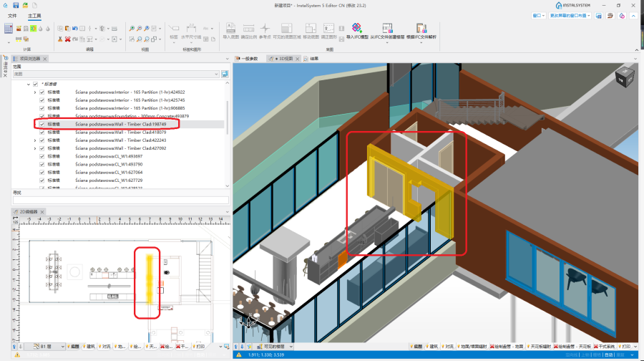This screenshot has width=644, height=361.
Task: Open the 更改屏幕的窗口布置 dropdown
Action: point(570,16)
